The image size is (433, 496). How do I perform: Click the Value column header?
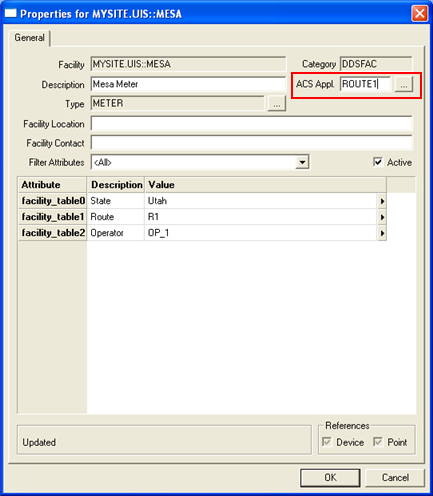[x=265, y=185]
